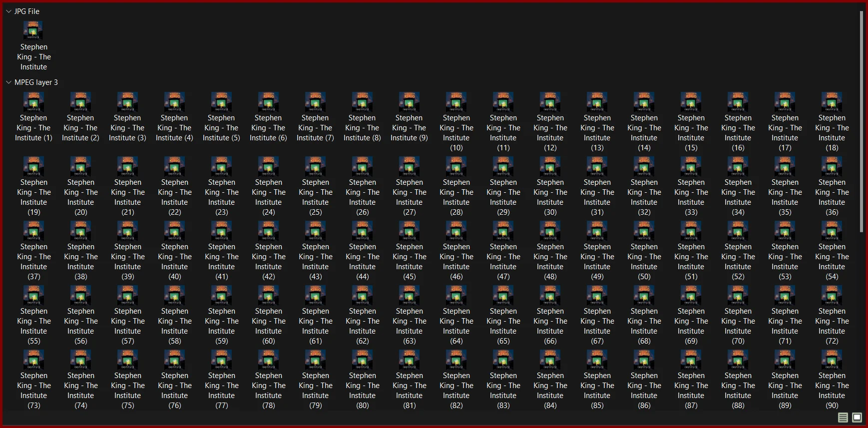Click file name Institute (33)
This screenshot has width=868, height=428.
tap(691, 197)
